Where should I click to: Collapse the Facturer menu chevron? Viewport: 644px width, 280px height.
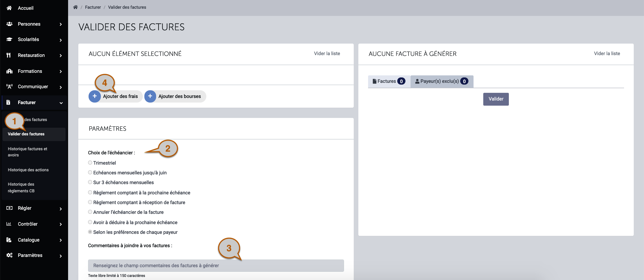61,103
